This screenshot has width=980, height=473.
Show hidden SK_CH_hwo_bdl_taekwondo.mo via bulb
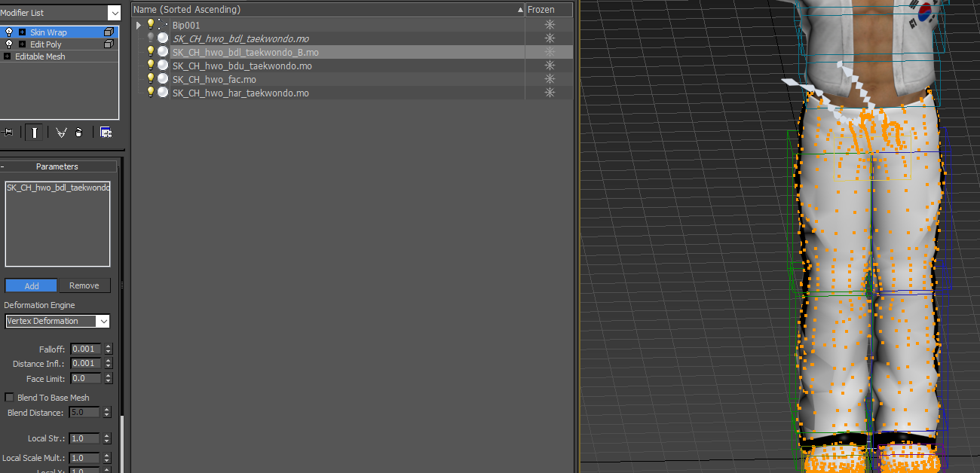(151, 38)
